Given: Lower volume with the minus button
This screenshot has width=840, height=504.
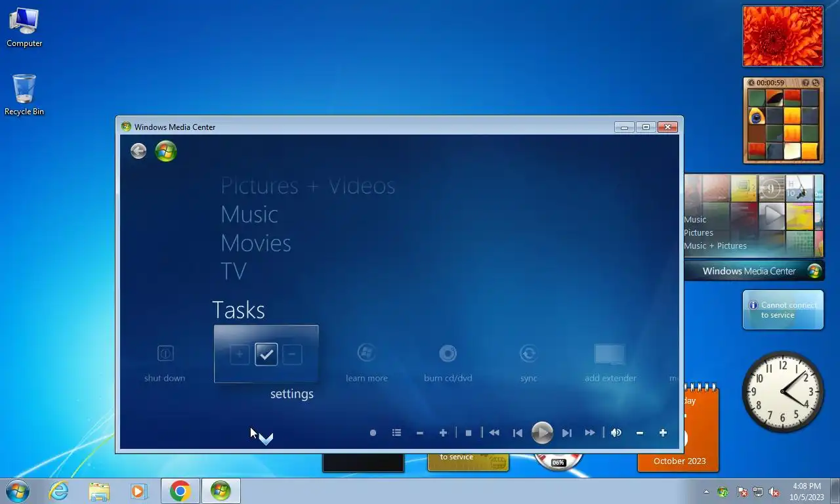Looking at the screenshot, I should point(640,433).
